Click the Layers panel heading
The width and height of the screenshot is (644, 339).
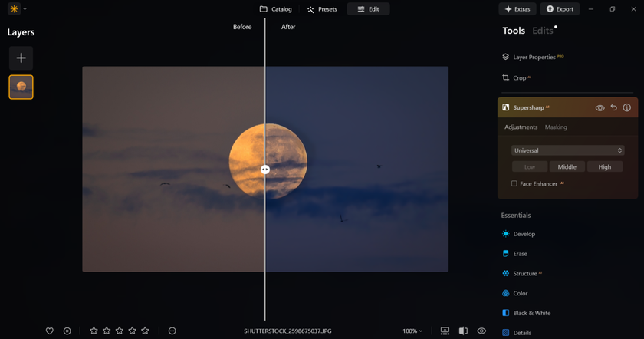tap(21, 32)
